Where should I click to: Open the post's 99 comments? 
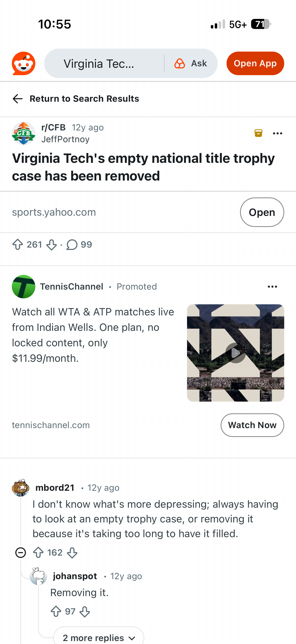tap(79, 245)
